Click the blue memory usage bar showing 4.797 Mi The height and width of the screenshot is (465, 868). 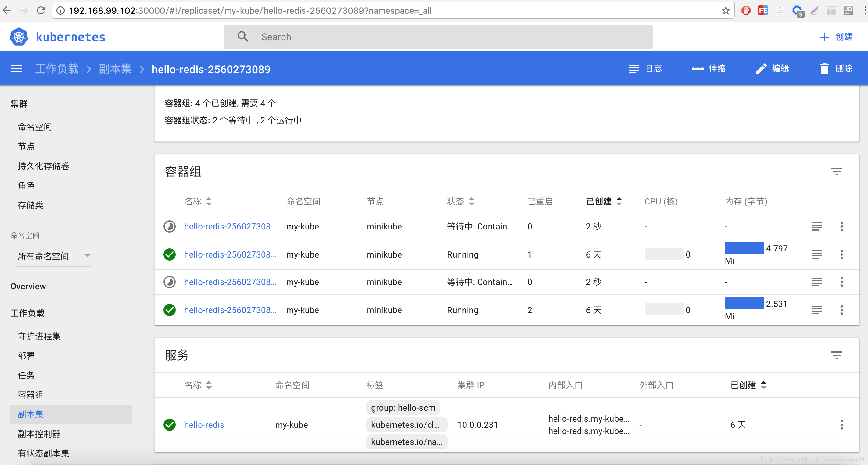pyautogui.click(x=744, y=248)
